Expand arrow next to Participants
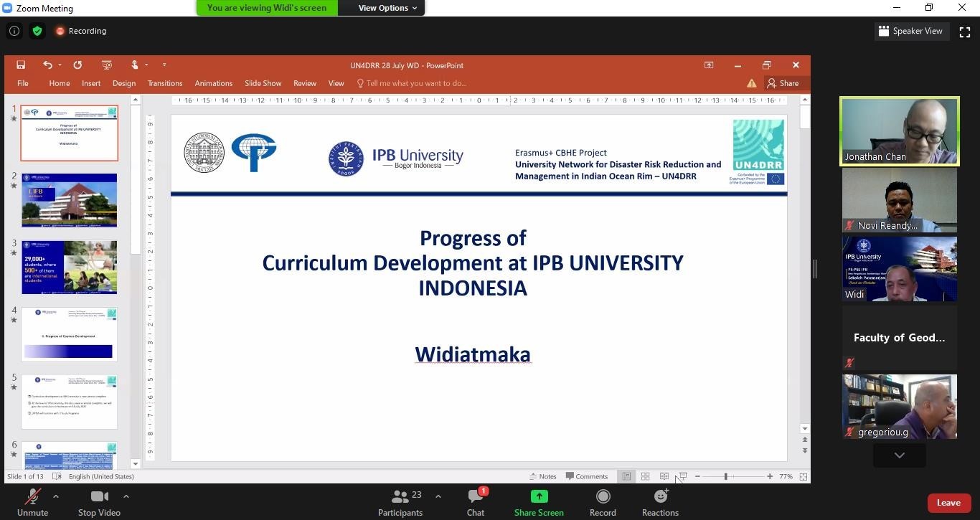The width and height of the screenshot is (980, 520). pos(438,496)
